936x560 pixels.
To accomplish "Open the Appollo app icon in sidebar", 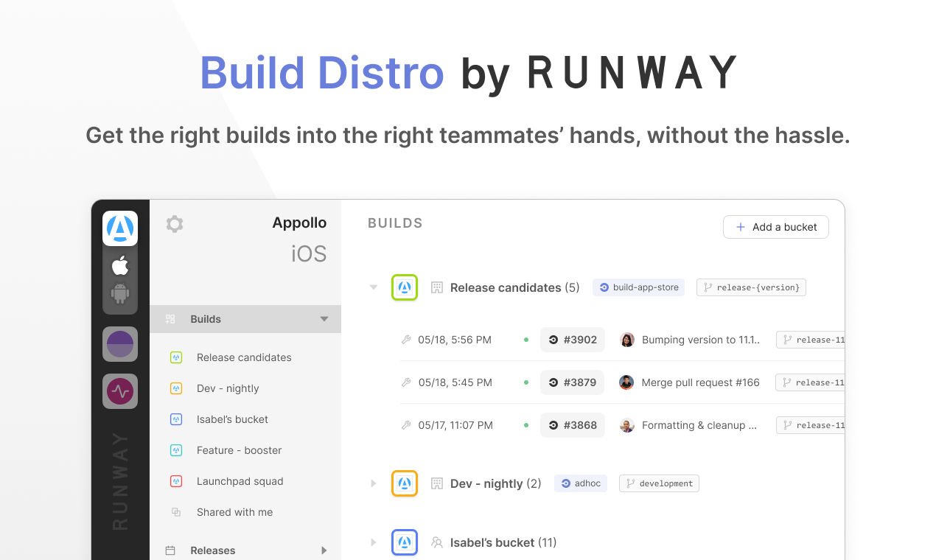I will click(x=120, y=228).
